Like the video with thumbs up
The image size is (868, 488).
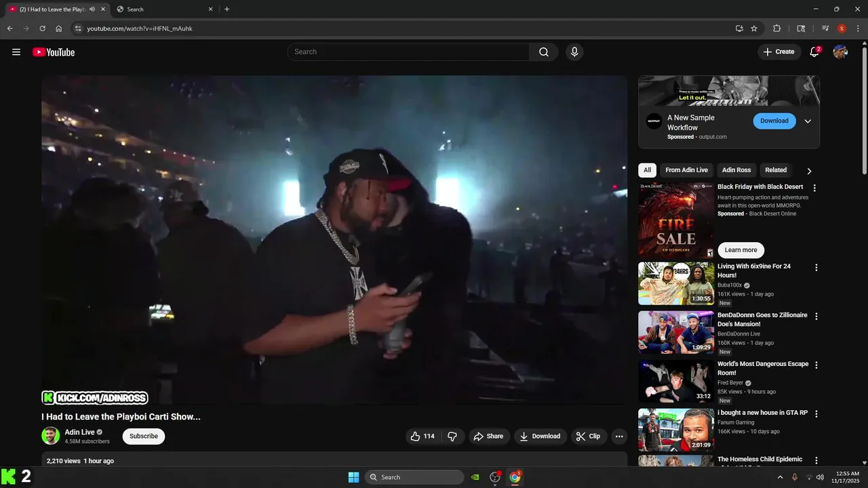click(422, 436)
